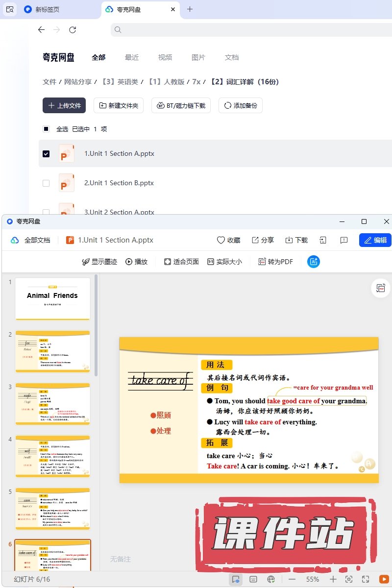
Task: Click the 收藏 heart icon
Action: (221, 240)
